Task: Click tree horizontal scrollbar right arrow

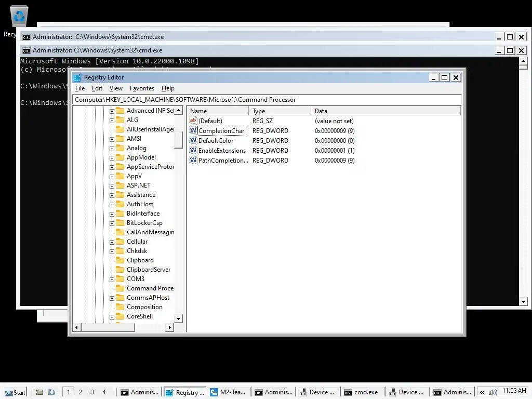Action: click(x=170, y=327)
